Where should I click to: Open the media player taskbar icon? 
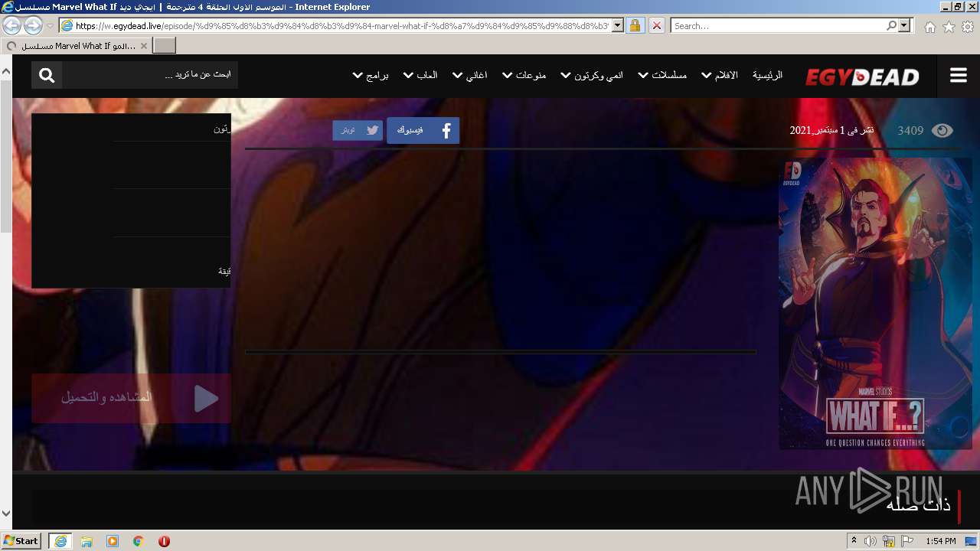coord(113,541)
